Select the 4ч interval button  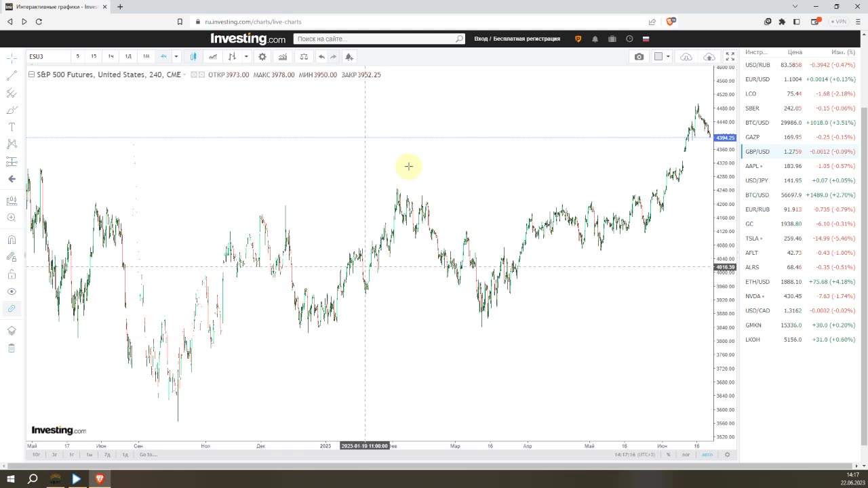[163, 56]
